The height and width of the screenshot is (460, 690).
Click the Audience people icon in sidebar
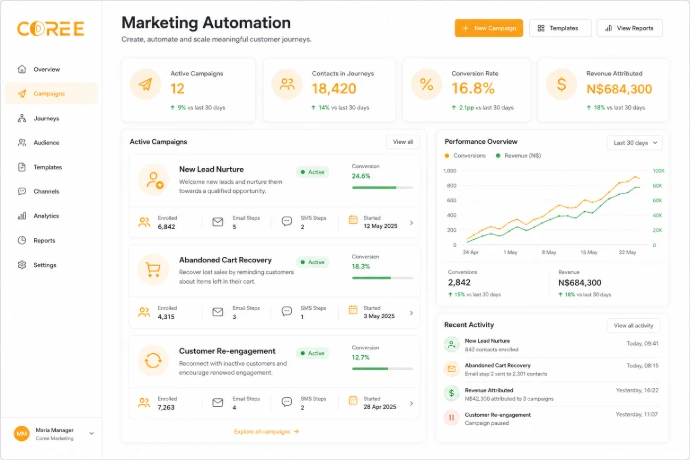(22, 142)
